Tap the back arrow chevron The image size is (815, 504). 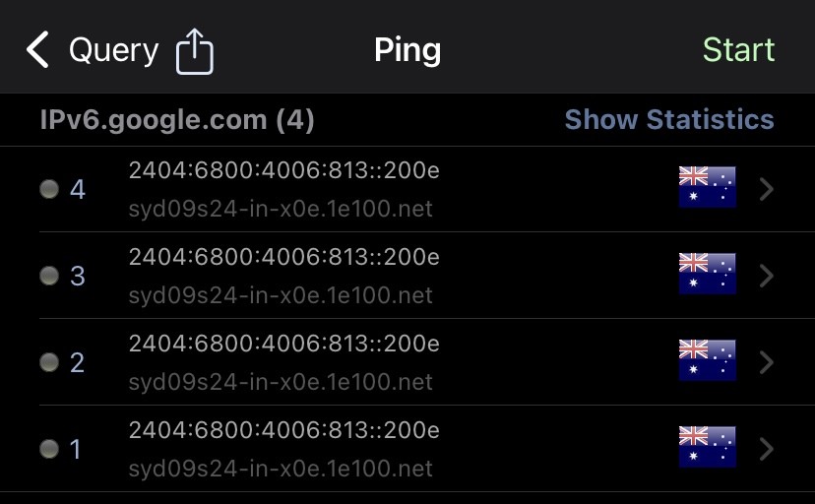[37, 49]
